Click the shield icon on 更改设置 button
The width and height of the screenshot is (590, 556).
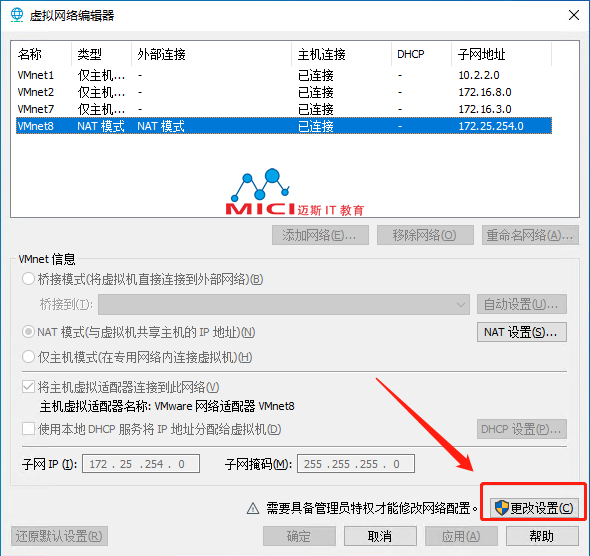502,508
